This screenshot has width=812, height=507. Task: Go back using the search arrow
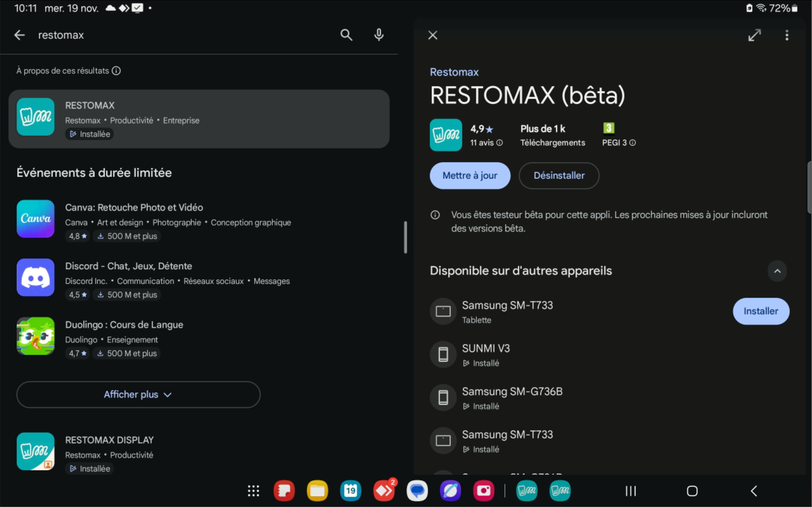tap(19, 35)
